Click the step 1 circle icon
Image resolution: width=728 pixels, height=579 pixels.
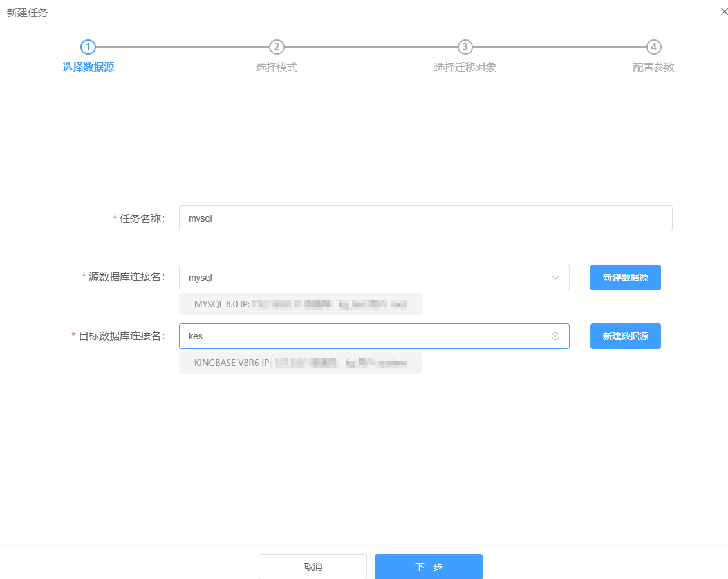point(88,47)
